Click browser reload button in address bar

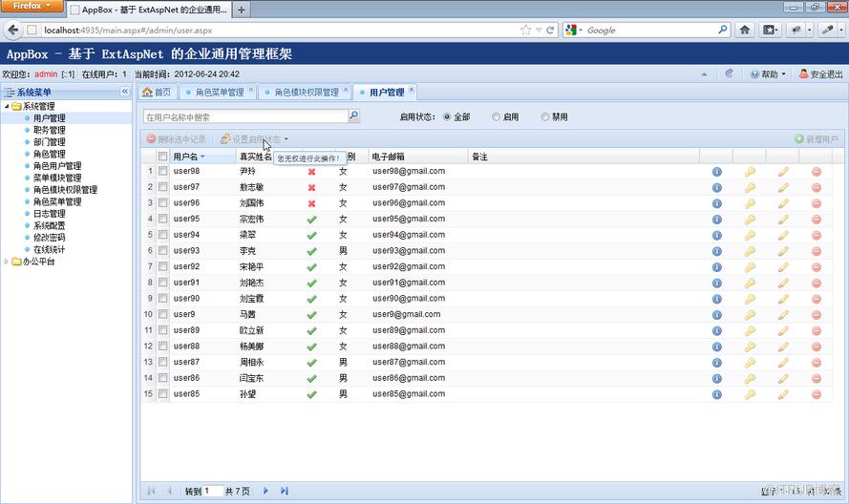point(550,31)
